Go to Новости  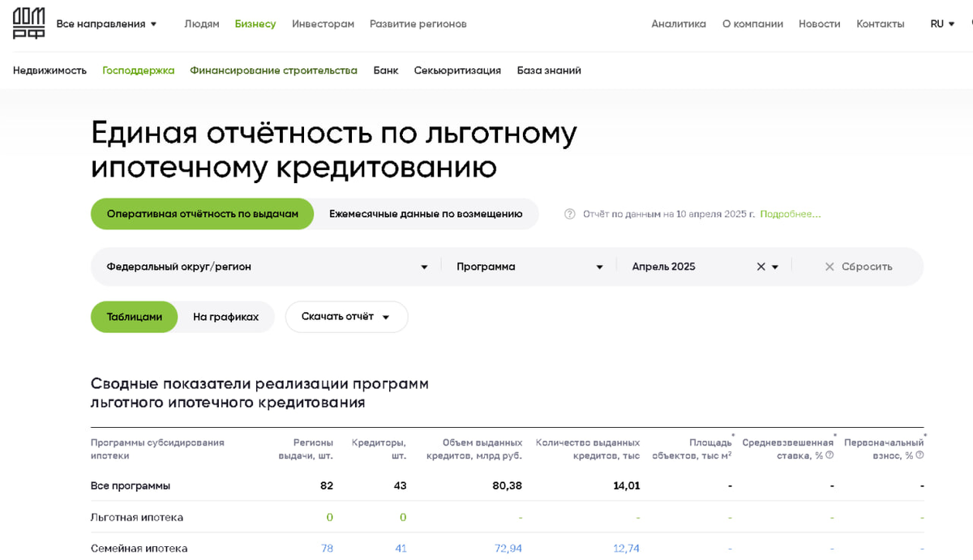coord(819,24)
